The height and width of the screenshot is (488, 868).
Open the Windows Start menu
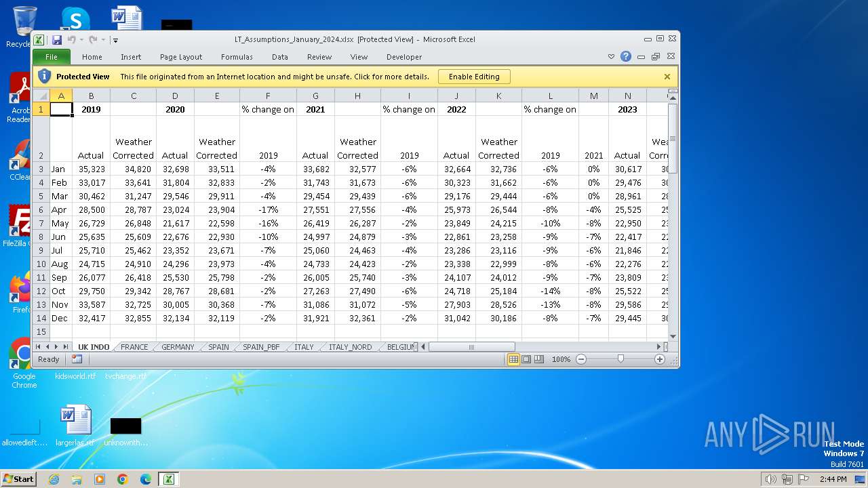coord(19,479)
